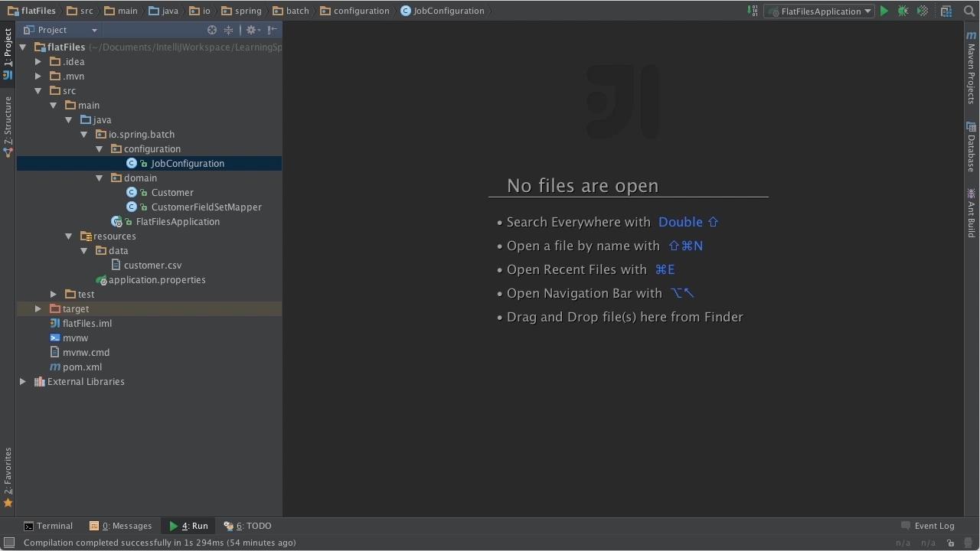980x551 pixels.
Task: Expand External Libraries node
Action: pos(23,382)
